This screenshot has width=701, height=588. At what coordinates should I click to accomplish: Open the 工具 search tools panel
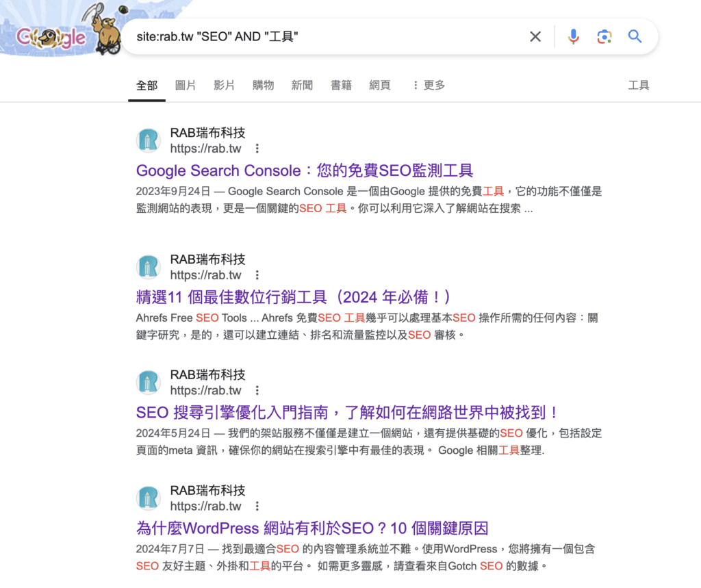[639, 85]
